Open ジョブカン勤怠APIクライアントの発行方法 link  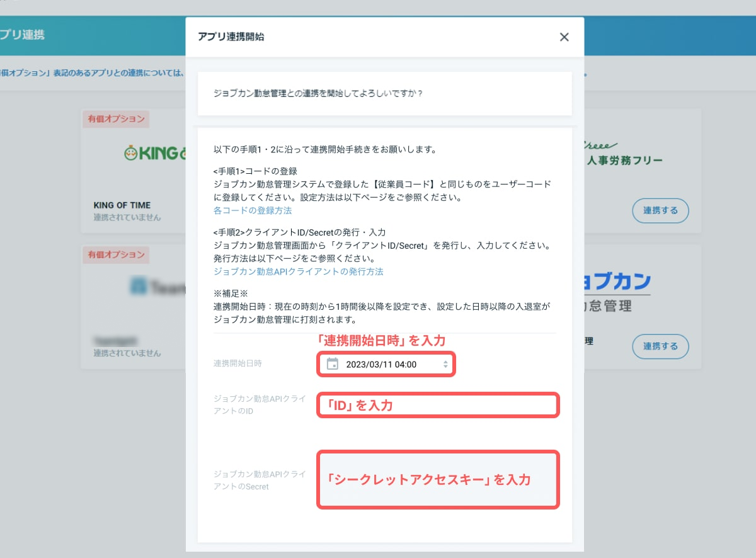click(299, 271)
